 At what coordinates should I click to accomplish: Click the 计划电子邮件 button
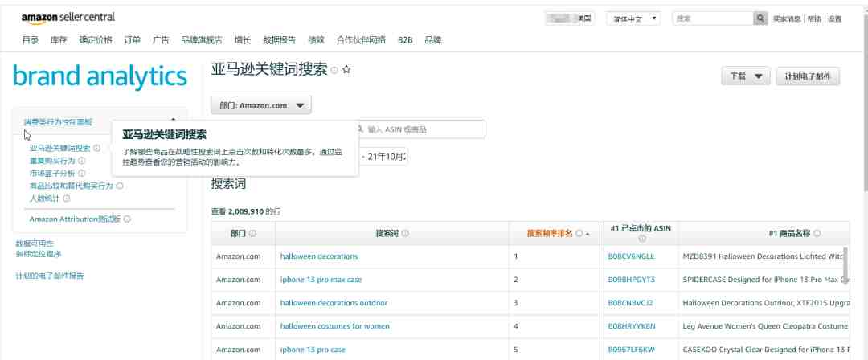(x=808, y=76)
